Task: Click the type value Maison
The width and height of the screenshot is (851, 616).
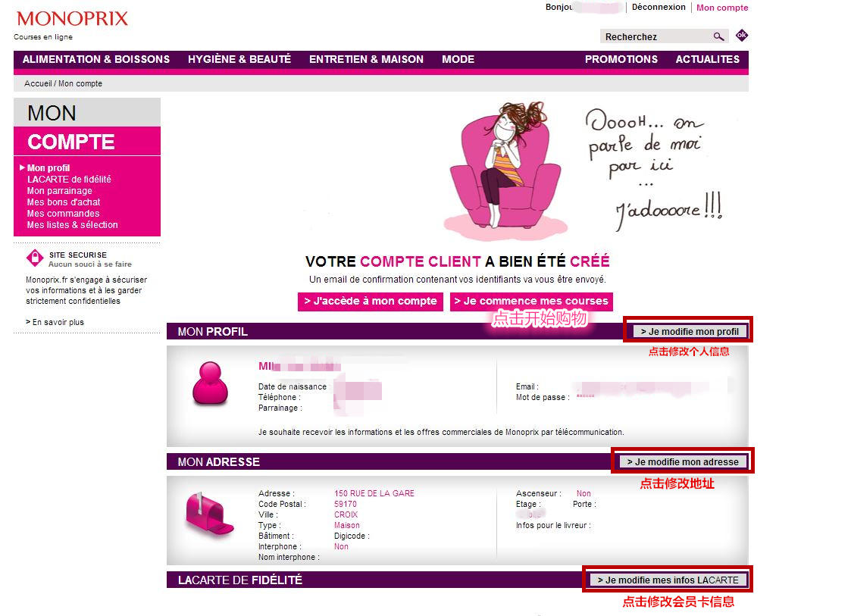Action: (x=347, y=525)
